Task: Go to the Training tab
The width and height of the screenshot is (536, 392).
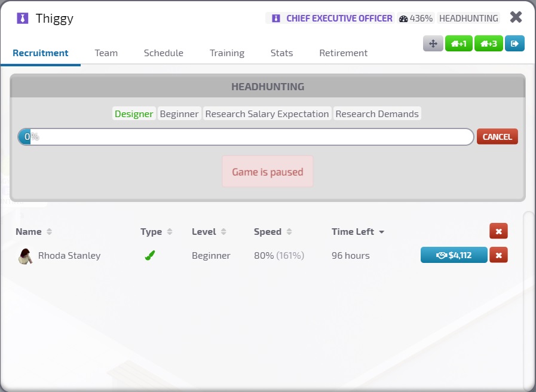Action: (x=227, y=53)
